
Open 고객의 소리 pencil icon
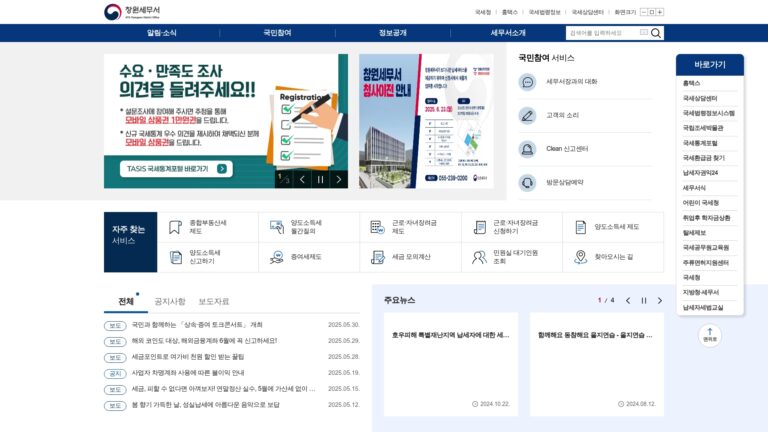click(528, 116)
